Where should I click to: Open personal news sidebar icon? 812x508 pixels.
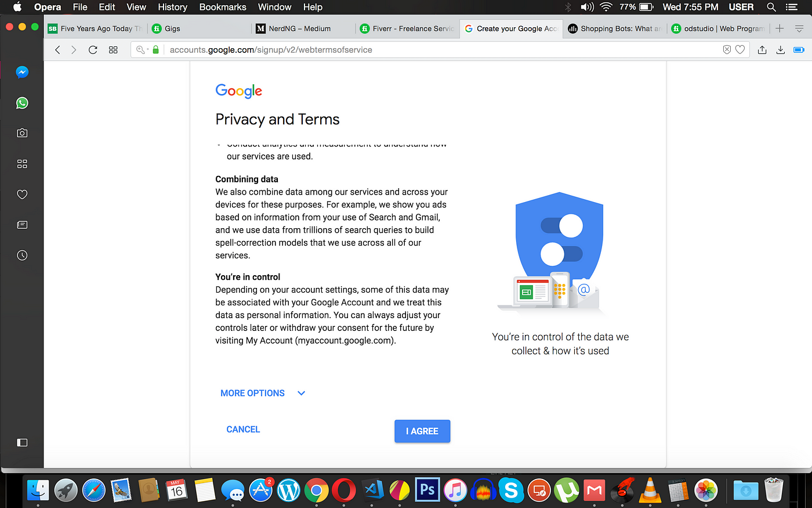click(22, 225)
